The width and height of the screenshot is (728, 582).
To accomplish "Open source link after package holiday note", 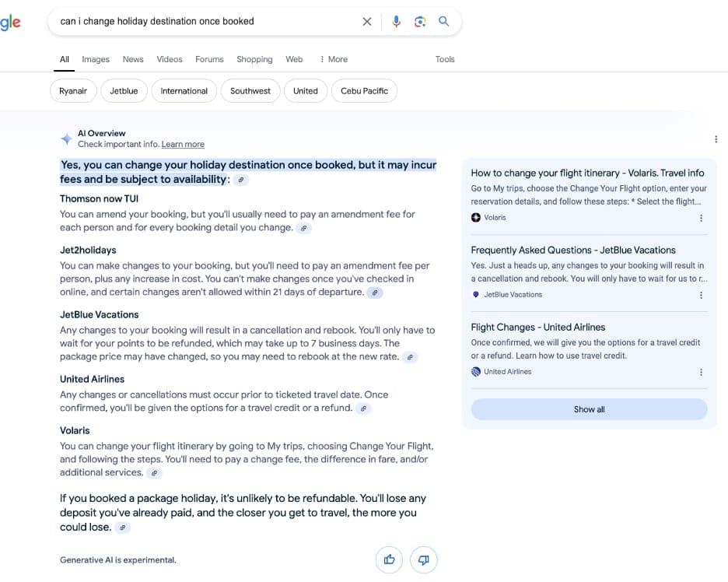I will 122,528.
